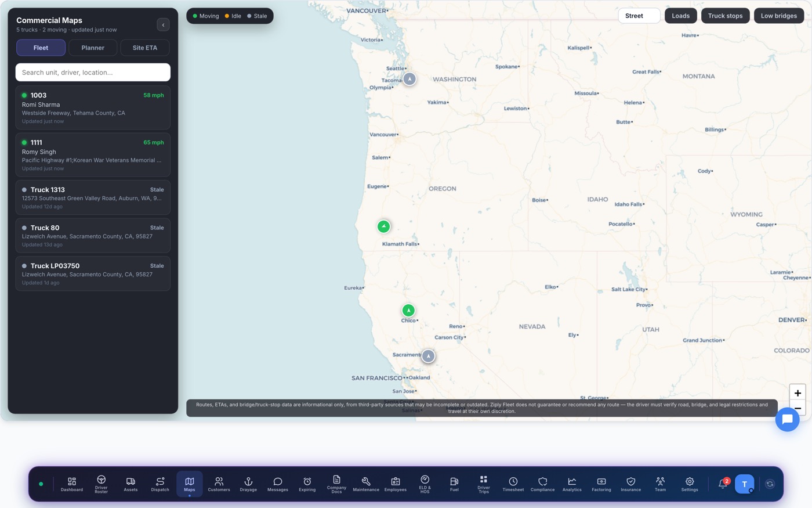Viewport: 812px width, 508px height.
Task: Select the Maps dock icon
Action: [x=190, y=484]
